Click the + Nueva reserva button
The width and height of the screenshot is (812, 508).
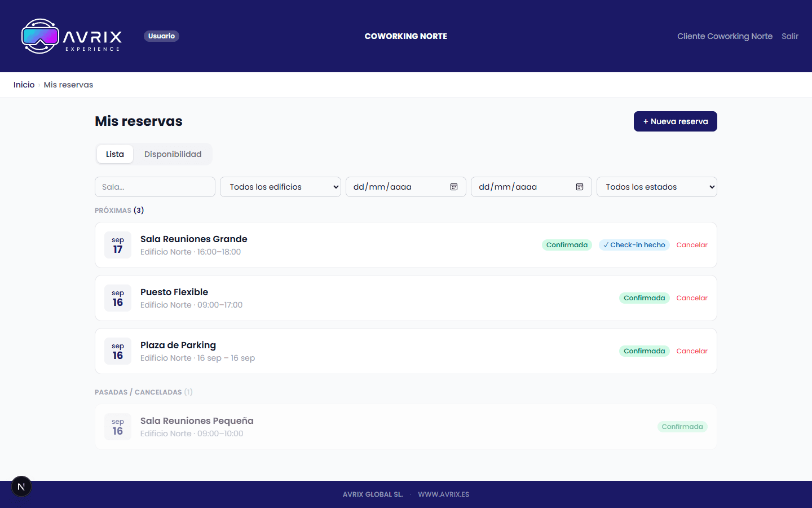pos(676,121)
